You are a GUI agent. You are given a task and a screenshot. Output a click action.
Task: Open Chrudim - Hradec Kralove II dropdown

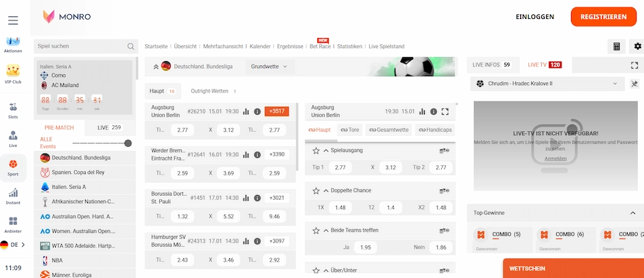tap(547, 84)
